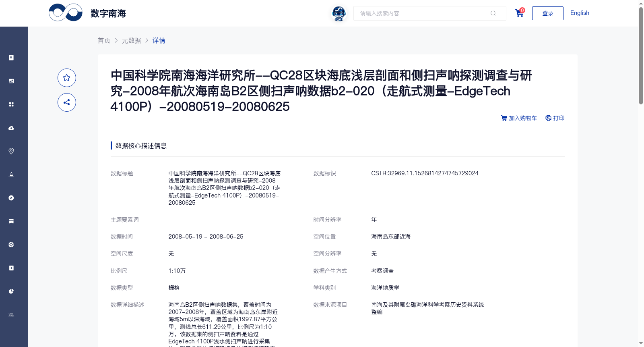Open the four-squares grid sidebar icon

pyautogui.click(x=11, y=104)
